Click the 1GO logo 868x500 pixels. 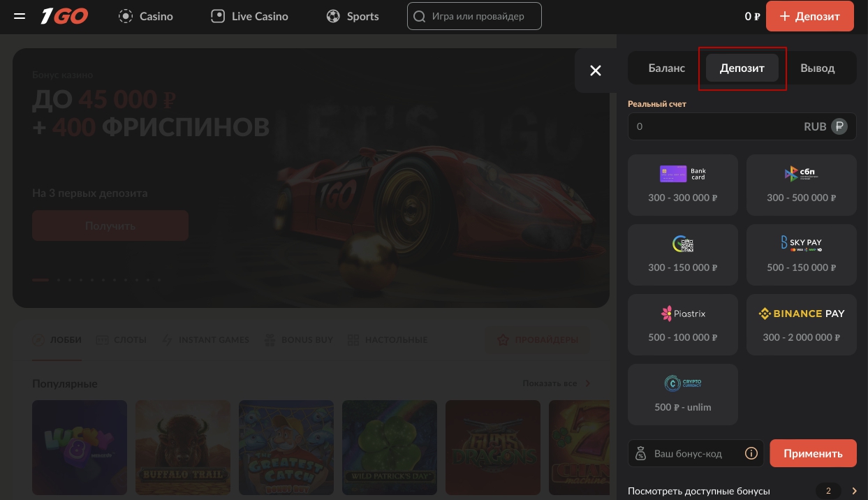64,16
